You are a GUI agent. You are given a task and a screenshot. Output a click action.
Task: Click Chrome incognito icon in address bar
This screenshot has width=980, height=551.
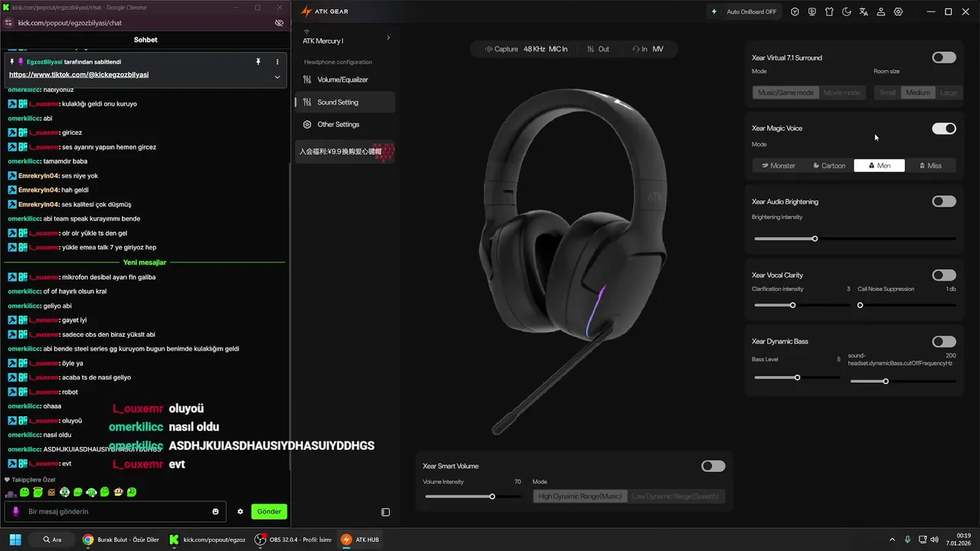279,23
